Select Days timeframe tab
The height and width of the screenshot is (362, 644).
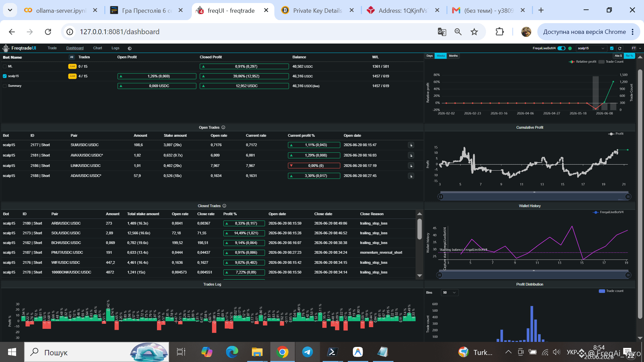430,56
